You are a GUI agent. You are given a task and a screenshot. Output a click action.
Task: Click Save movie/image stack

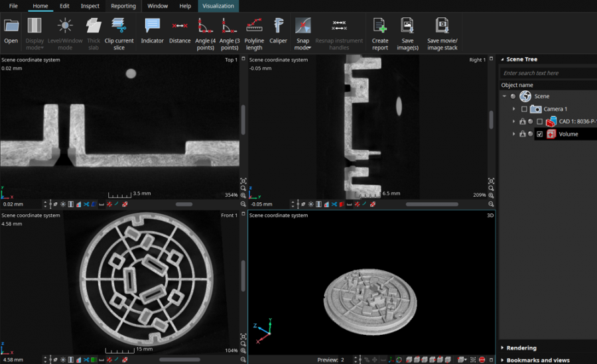[442, 34]
